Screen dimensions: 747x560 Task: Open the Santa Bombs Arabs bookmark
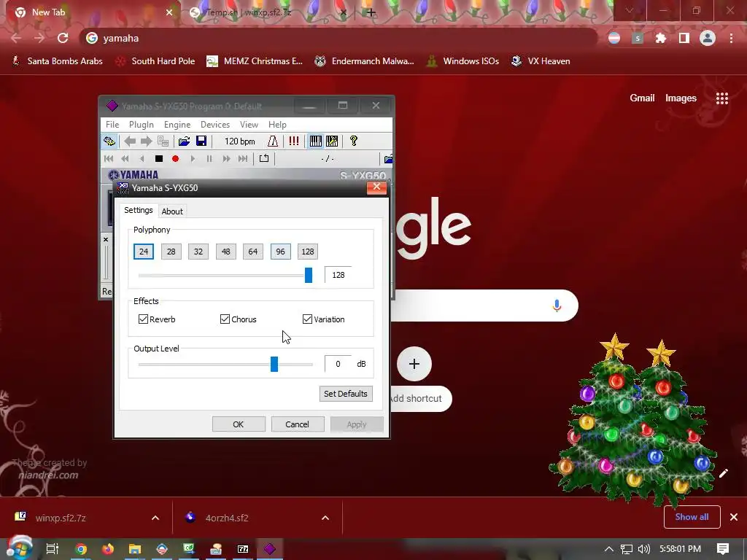(57, 61)
